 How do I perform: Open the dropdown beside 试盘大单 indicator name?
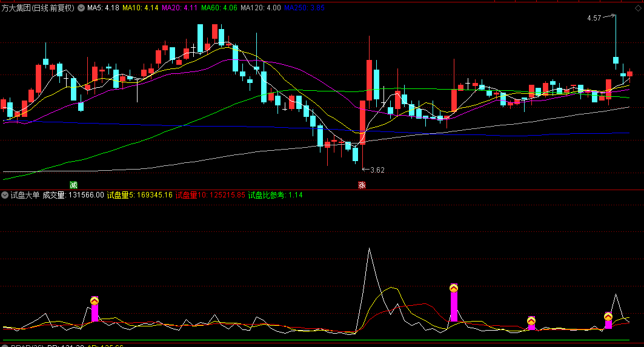[x=4, y=195]
